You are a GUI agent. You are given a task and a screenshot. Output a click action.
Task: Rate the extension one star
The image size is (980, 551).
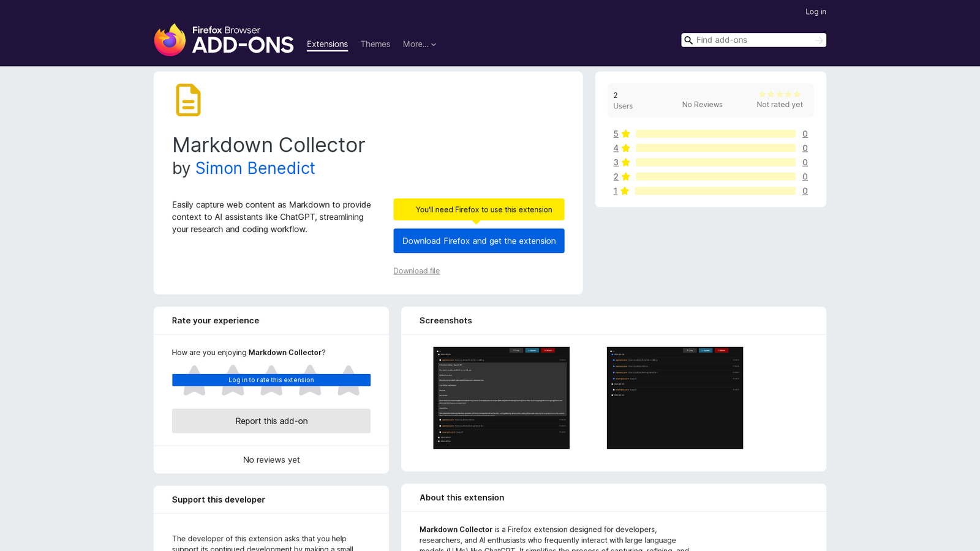coord(194,380)
